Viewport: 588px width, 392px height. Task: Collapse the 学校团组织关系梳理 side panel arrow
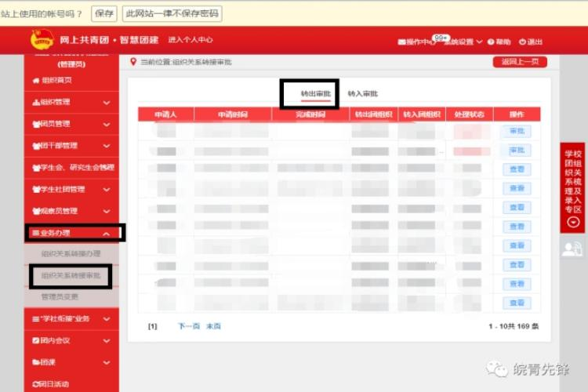coord(572,222)
